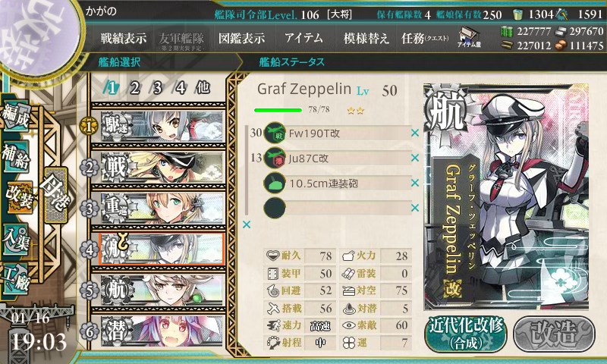The image size is (607, 364).
Task: Remove 10.5cm連装砲 with its X mark
Action: 415,183
